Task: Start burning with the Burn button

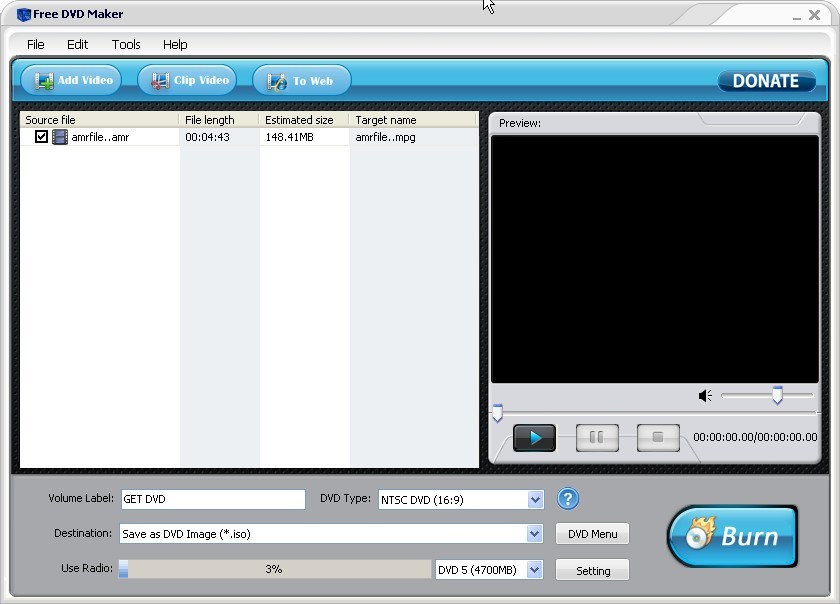Action: tap(731, 536)
